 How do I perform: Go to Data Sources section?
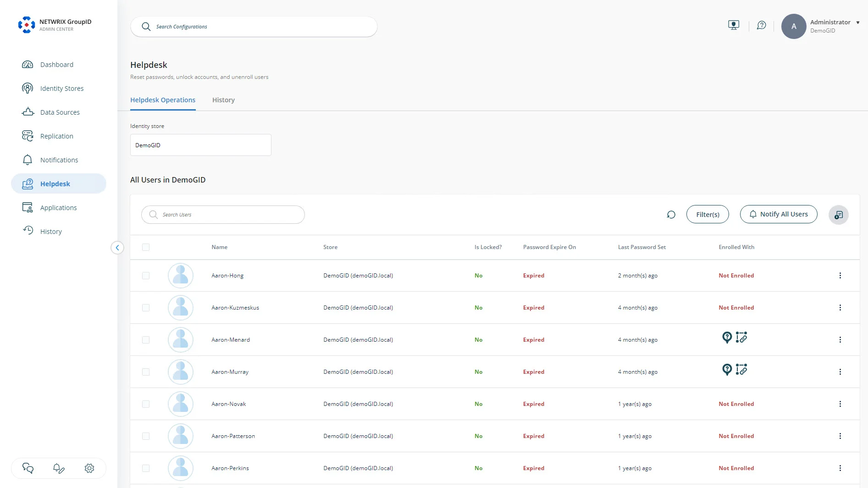59,112
